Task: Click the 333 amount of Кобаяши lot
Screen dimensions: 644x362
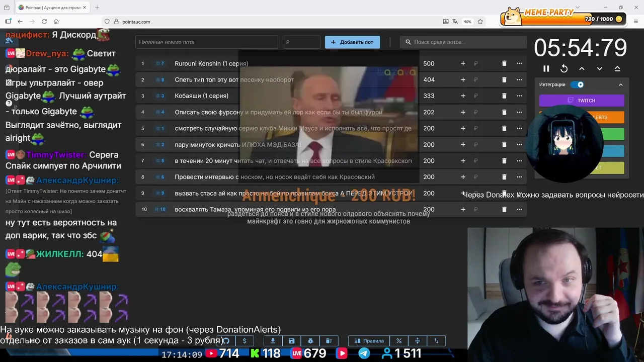Action: click(429, 96)
